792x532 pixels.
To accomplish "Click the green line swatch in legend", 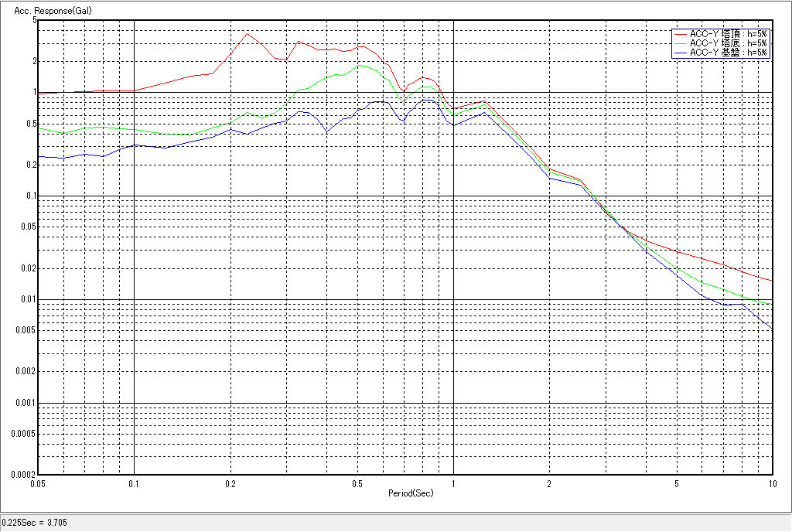I will tap(680, 43).
